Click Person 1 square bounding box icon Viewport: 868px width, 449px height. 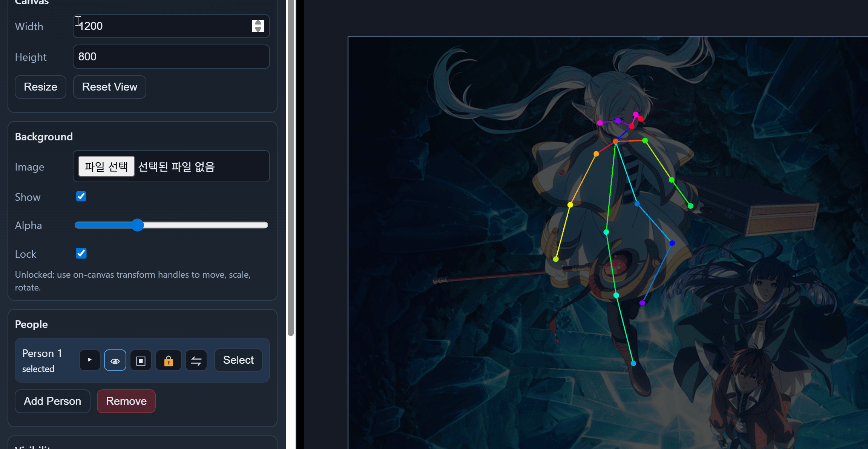(x=141, y=360)
